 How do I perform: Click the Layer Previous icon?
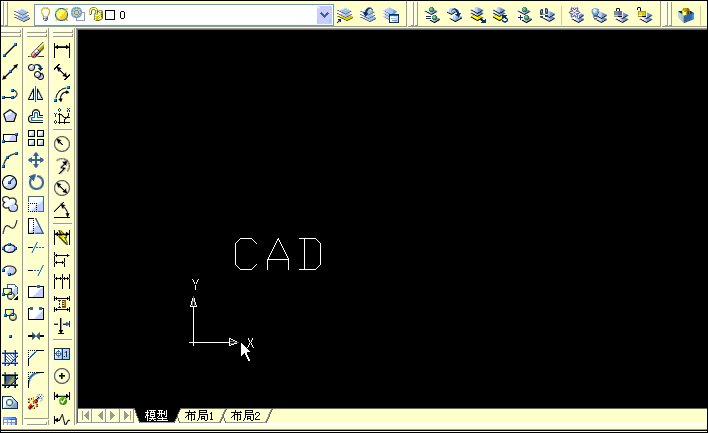click(x=368, y=15)
